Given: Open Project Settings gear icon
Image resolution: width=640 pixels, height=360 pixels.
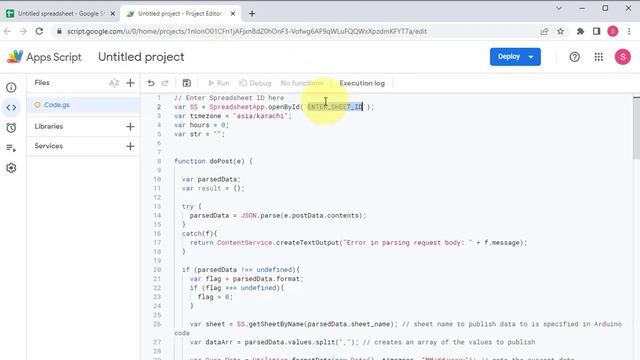Looking at the screenshot, I should [11, 168].
